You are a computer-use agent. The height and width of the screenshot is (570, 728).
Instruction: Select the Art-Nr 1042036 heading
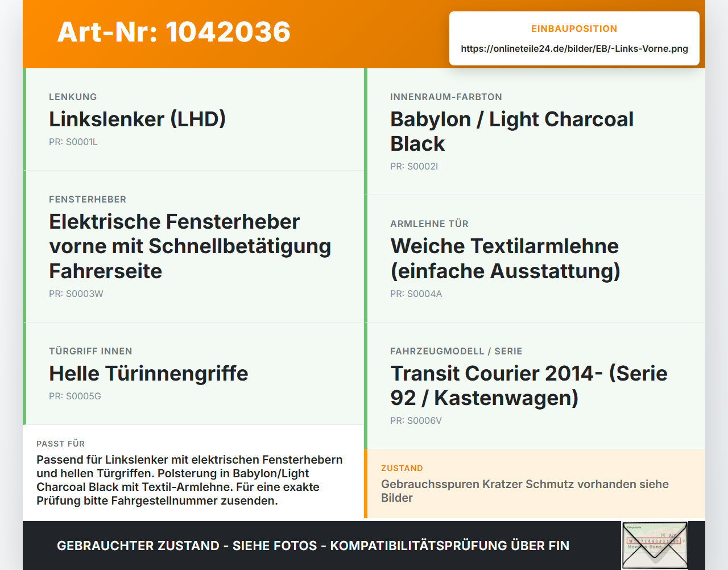tap(174, 32)
